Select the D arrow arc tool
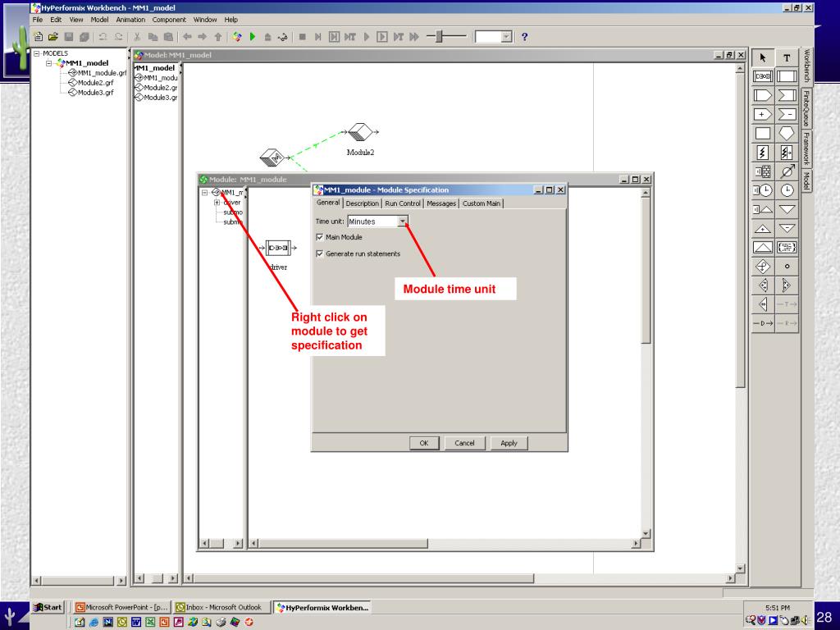Image resolution: width=840 pixels, height=630 pixels. [x=763, y=323]
